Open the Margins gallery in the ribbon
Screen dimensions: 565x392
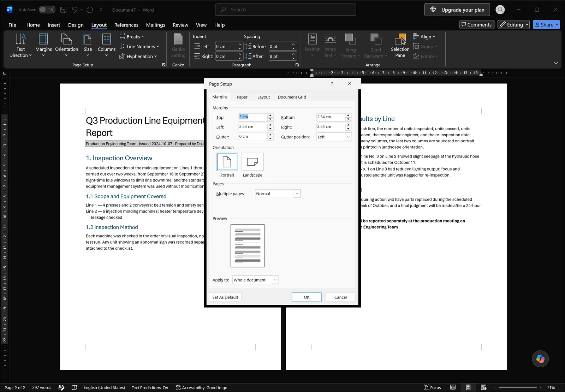(43, 45)
